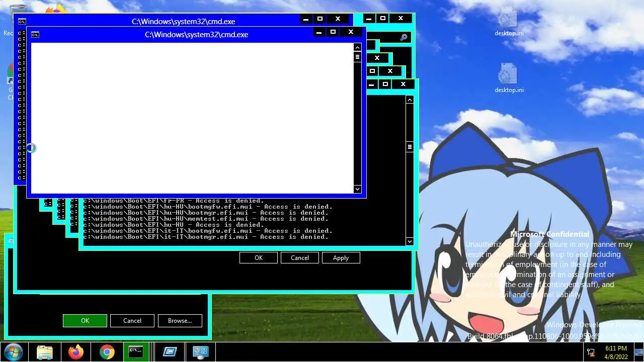The image size is (644, 362).
Task: Click the front cmd window's scroll down arrow
Action: [357, 189]
